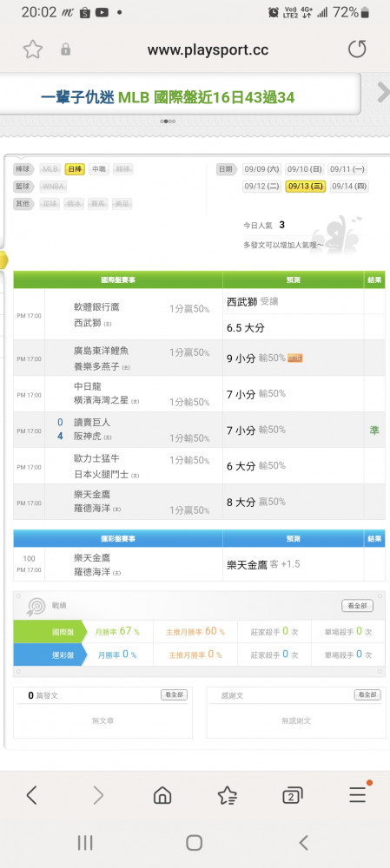This screenshot has height=868, width=390.
Task: Choose date 09/11 (一)
Action: [x=347, y=169]
